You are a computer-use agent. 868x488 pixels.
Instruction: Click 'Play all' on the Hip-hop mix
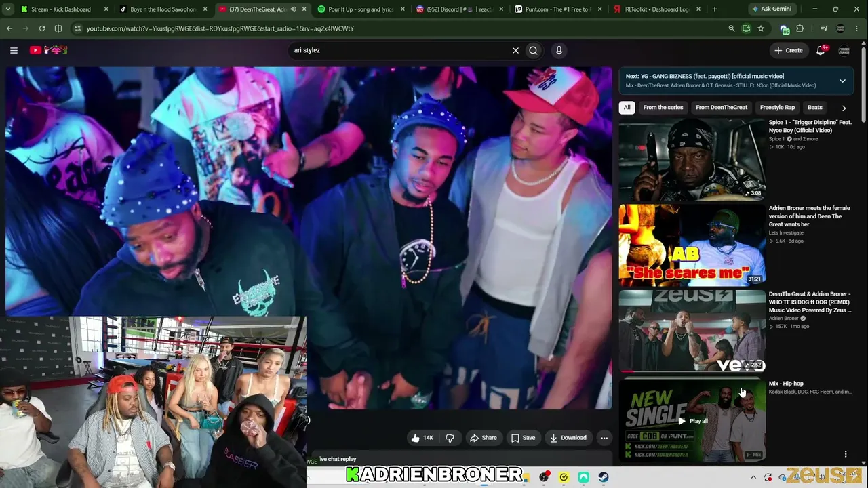(692, 421)
